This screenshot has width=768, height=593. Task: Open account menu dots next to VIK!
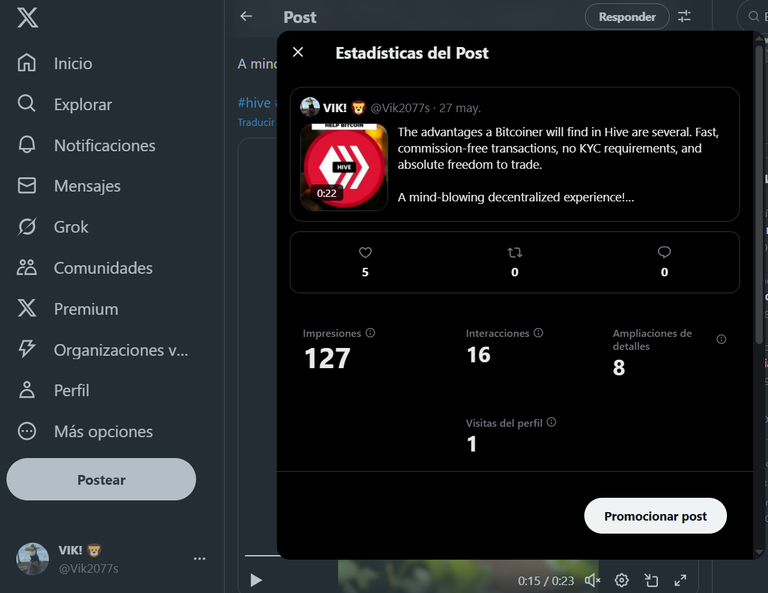[199, 559]
